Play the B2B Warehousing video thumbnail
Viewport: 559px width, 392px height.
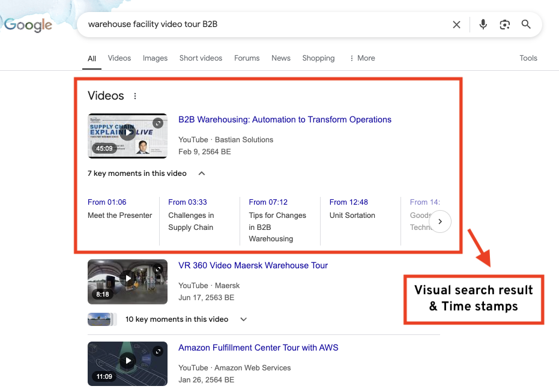coord(127,136)
